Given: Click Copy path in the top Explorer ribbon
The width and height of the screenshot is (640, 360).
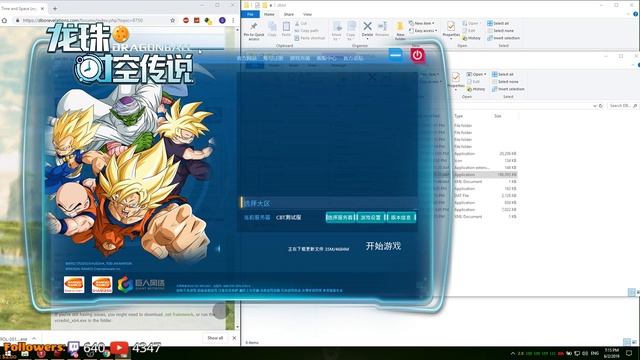Looking at the screenshot, I should coord(307,31).
